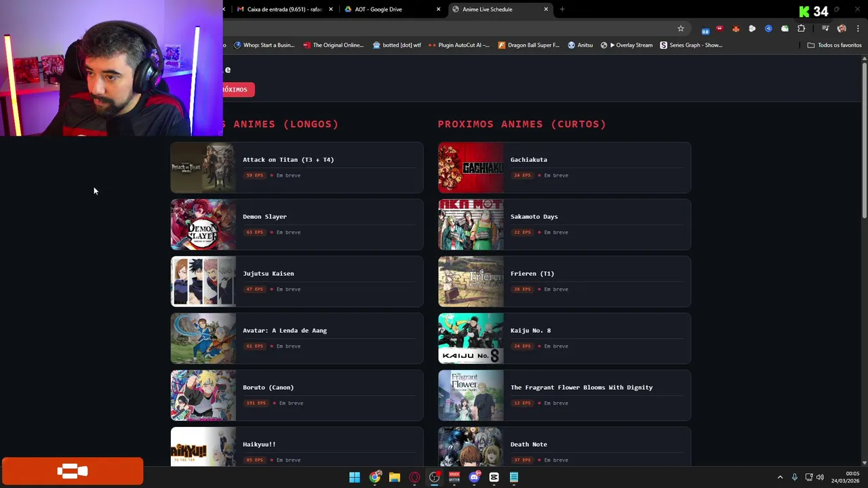The image size is (868, 488).
Task: Expand the Todos os favoritos folder
Action: [834, 45]
